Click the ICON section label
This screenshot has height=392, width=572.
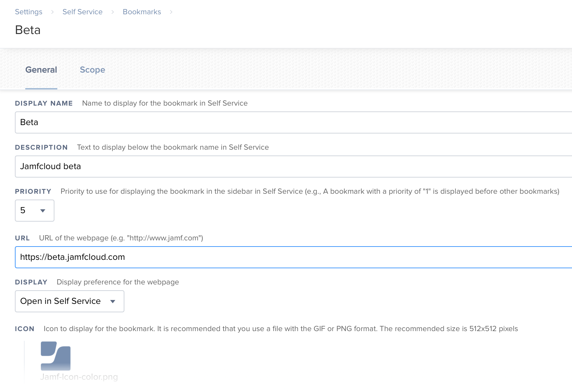click(25, 329)
